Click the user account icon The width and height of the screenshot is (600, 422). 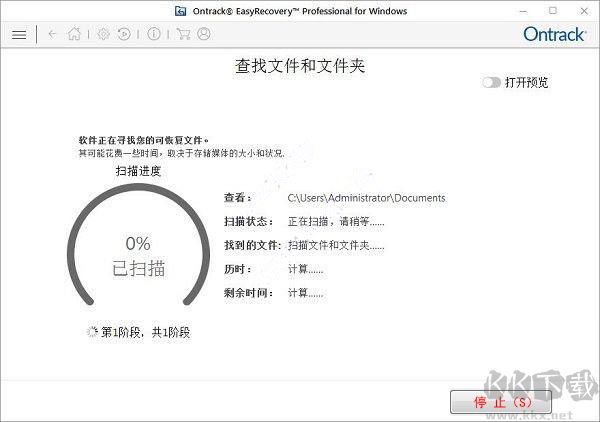[204, 34]
